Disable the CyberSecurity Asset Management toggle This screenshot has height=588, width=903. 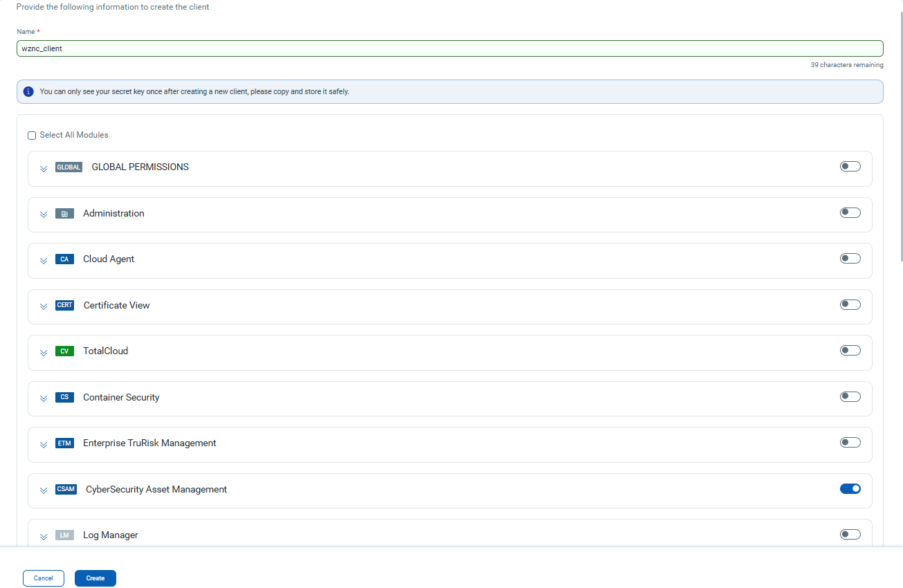click(x=850, y=489)
